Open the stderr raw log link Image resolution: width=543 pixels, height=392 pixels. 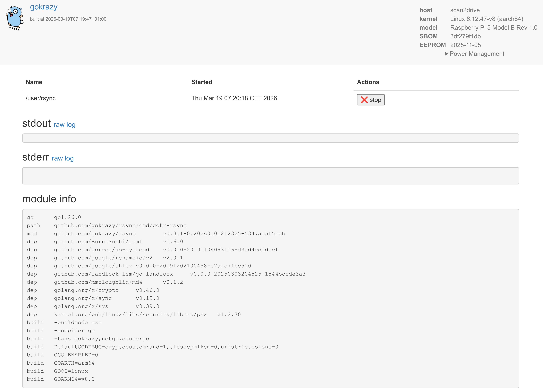pyautogui.click(x=63, y=158)
